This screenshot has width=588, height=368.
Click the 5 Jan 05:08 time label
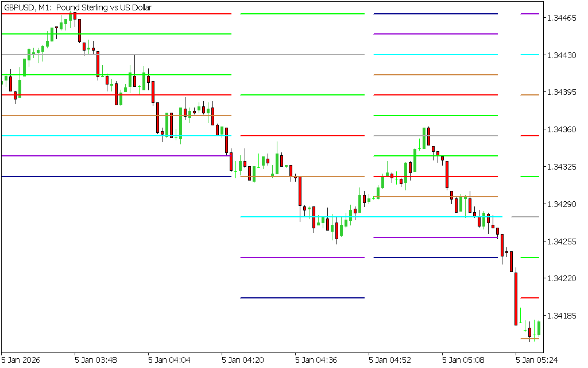pos(463,361)
